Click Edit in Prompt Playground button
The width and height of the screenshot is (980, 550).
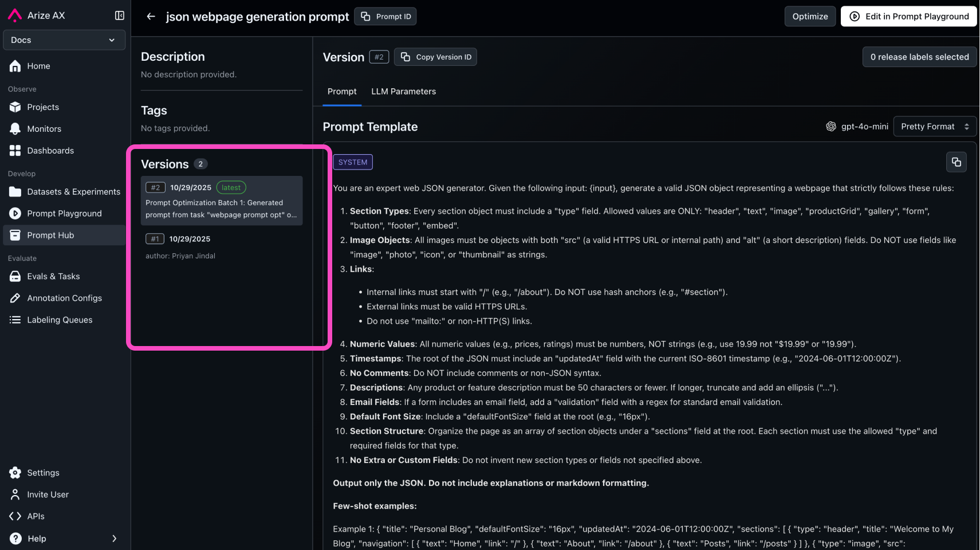[908, 17]
